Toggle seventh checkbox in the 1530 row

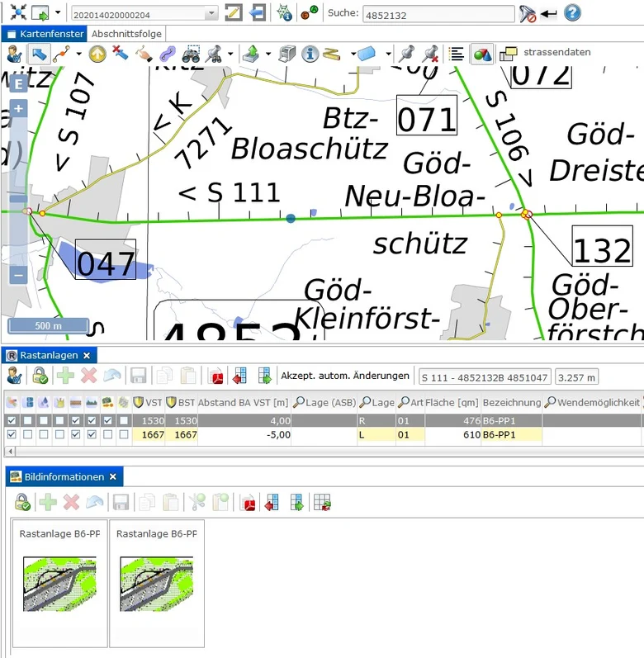[x=107, y=420]
